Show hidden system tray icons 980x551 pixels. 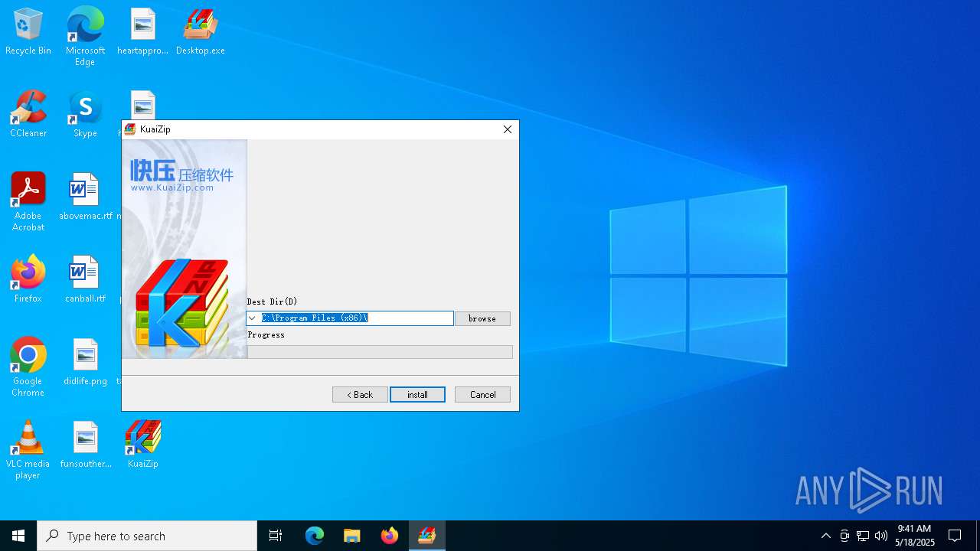825,536
